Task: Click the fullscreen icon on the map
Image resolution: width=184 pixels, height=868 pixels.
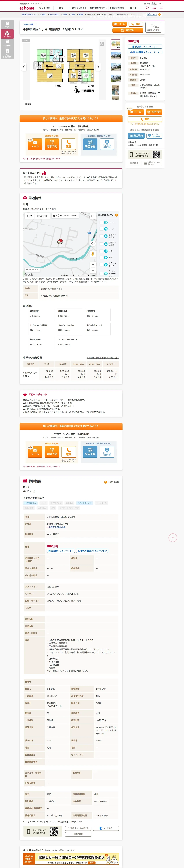Action: tap(93, 216)
